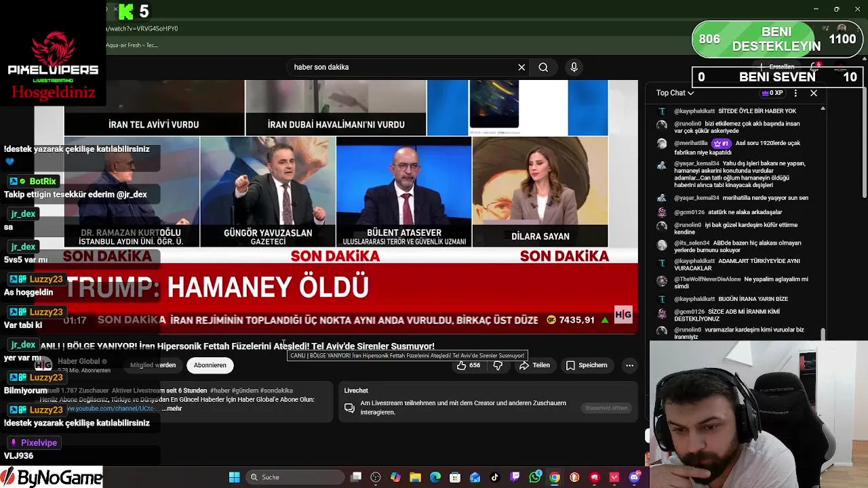The height and width of the screenshot is (488, 868).
Task: Click the 'BÖLGE YANIYOR!' video title
Action: click(237, 346)
